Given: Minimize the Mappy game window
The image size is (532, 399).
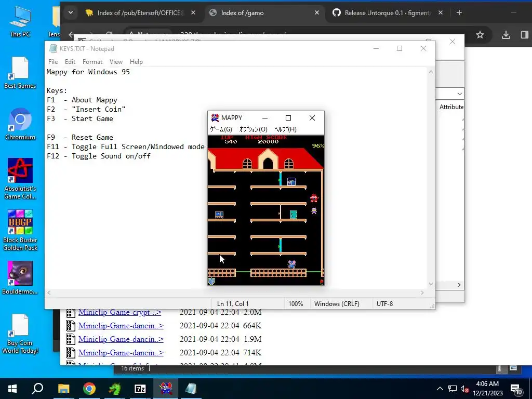Looking at the screenshot, I should click(x=265, y=118).
